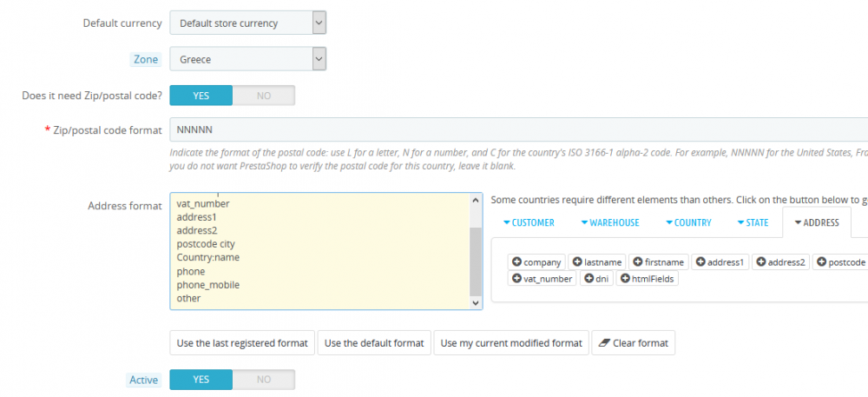Click the Zip/postal code format field
Image resolution: width=868 pixels, height=397 pixels.
click(518, 129)
